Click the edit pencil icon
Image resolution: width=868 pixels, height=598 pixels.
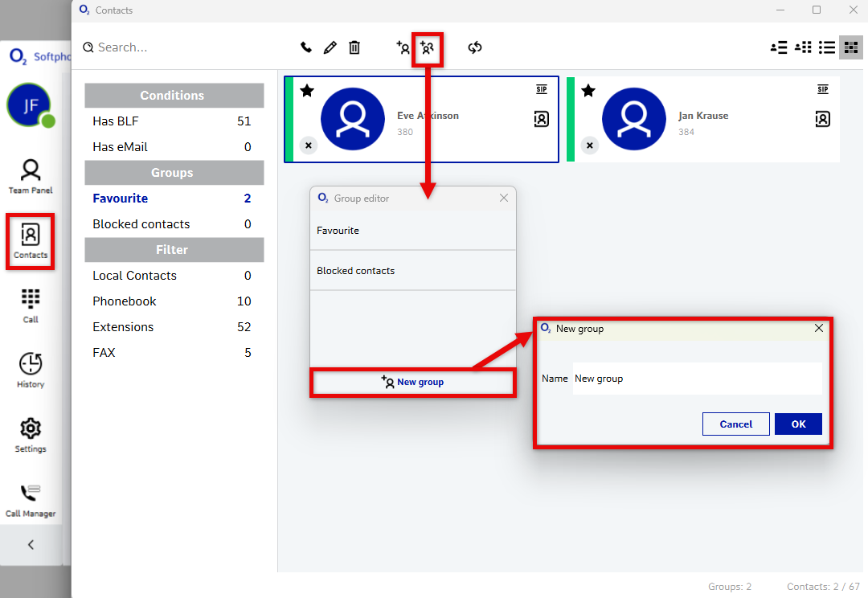[330, 47]
